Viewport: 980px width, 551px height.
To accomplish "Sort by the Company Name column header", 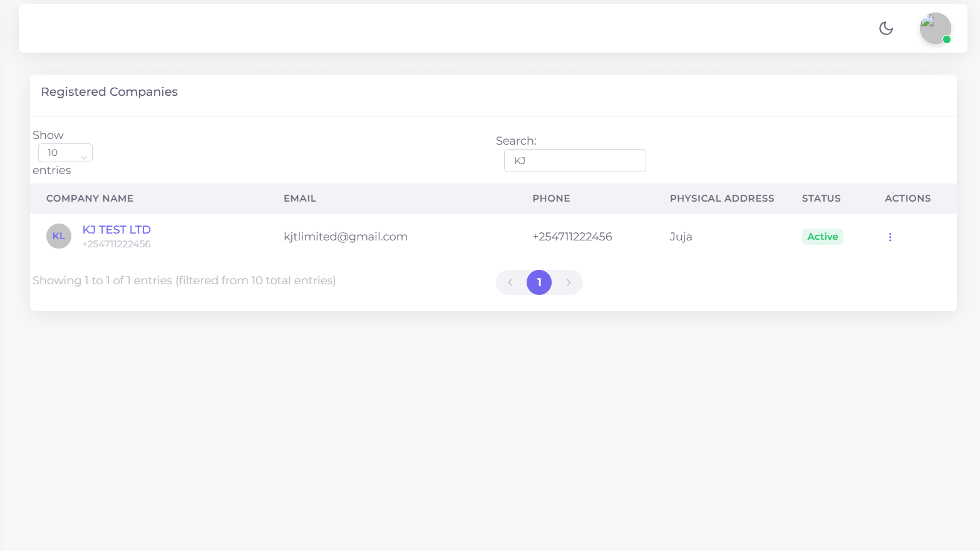I will [90, 198].
